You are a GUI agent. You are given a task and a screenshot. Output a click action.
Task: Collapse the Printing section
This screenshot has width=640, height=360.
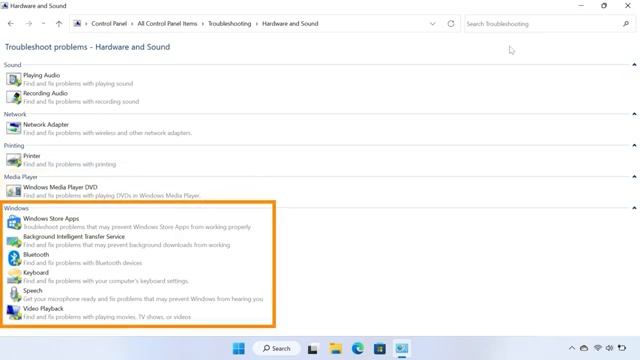pos(634,145)
